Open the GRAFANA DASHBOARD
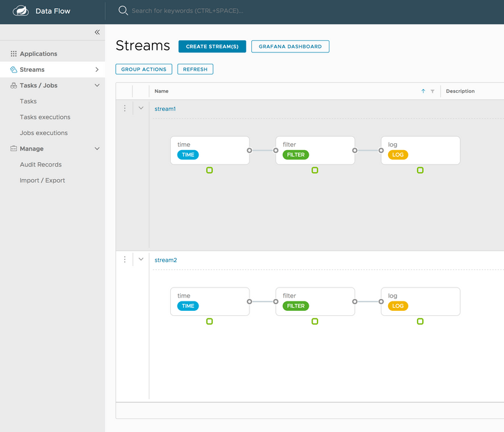Image resolution: width=504 pixels, height=432 pixels. (x=290, y=46)
